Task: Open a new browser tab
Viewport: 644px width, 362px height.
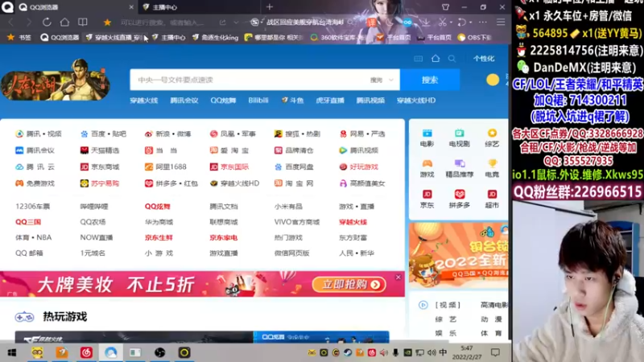Action: tap(270, 7)
